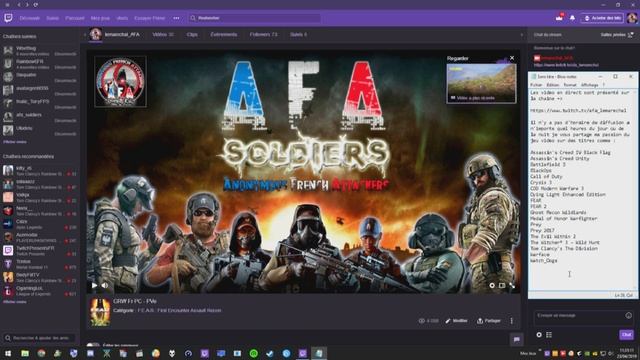This screenshot has height=360, width=640.
Task: Open the three-dots more menu in top nav
Action: (176, 18)
